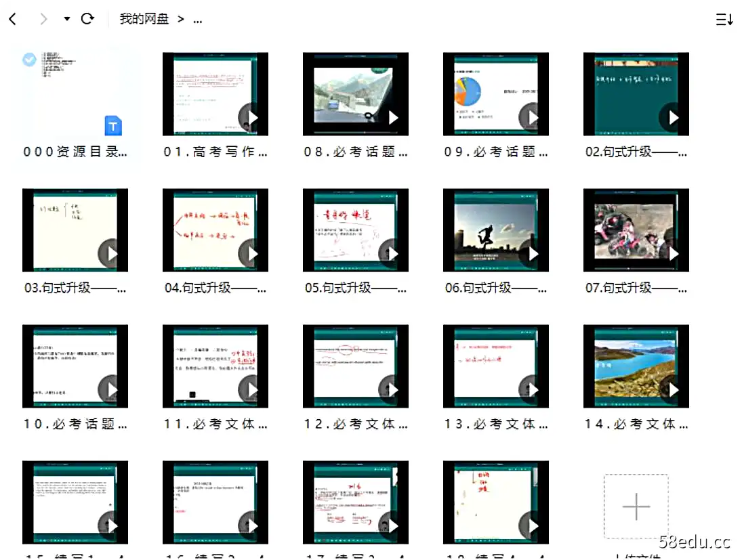Play video 01.高考写作

point(215,94)
